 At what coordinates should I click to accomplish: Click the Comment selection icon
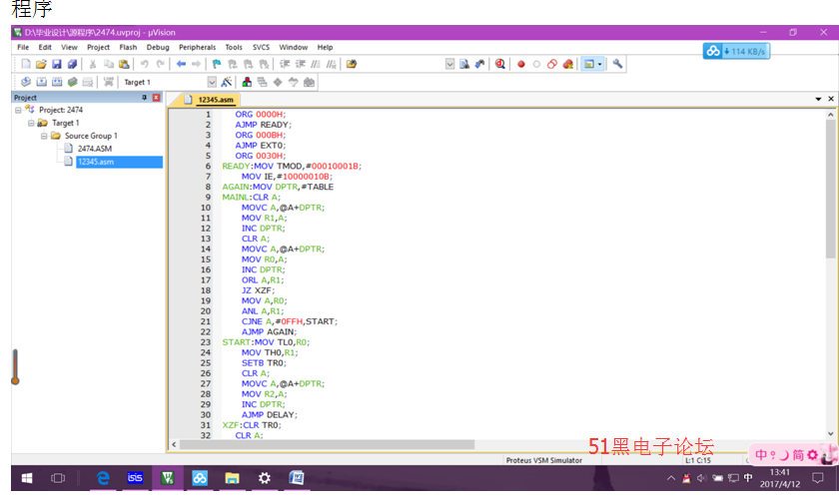(x=316, y=64)
